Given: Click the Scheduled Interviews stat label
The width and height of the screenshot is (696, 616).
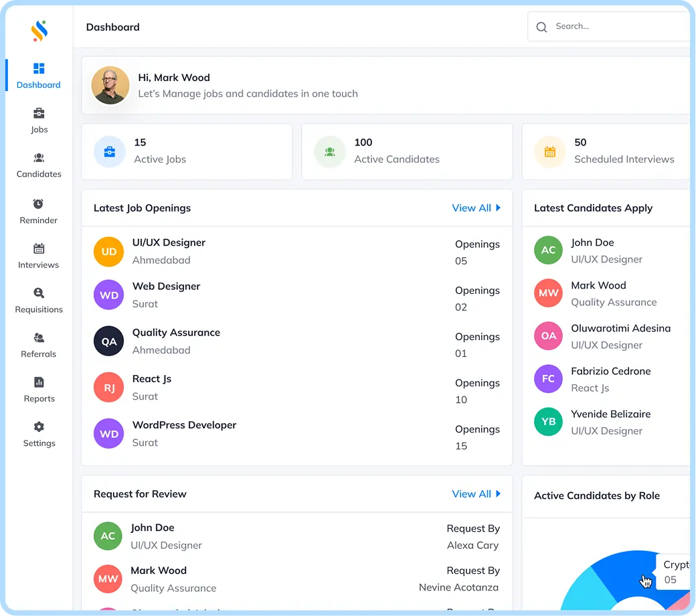Looking at the screenshot, I should pos(624,159).
